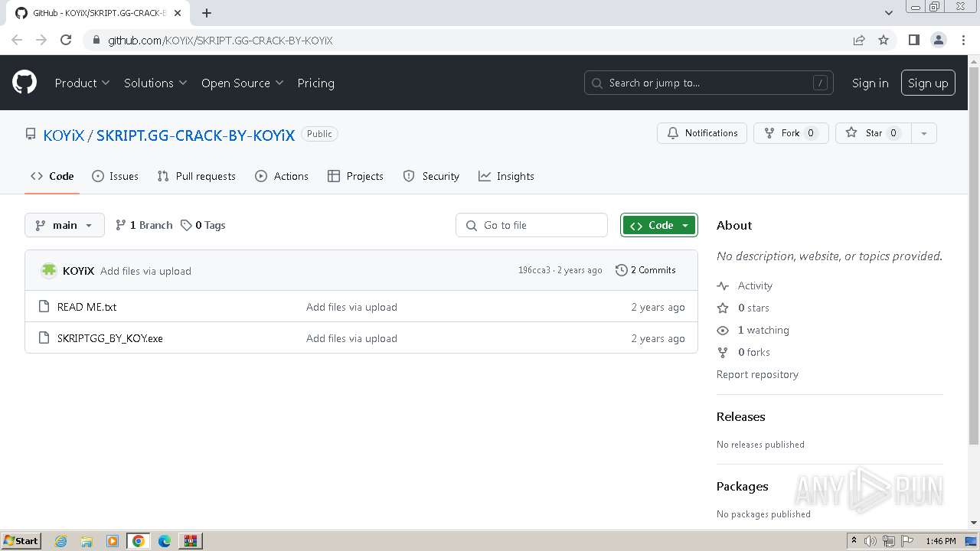This screenshot has height=551, width=980.
Task: View the 0 forks link
Action: pyautogui.click(x=743, y=352)
